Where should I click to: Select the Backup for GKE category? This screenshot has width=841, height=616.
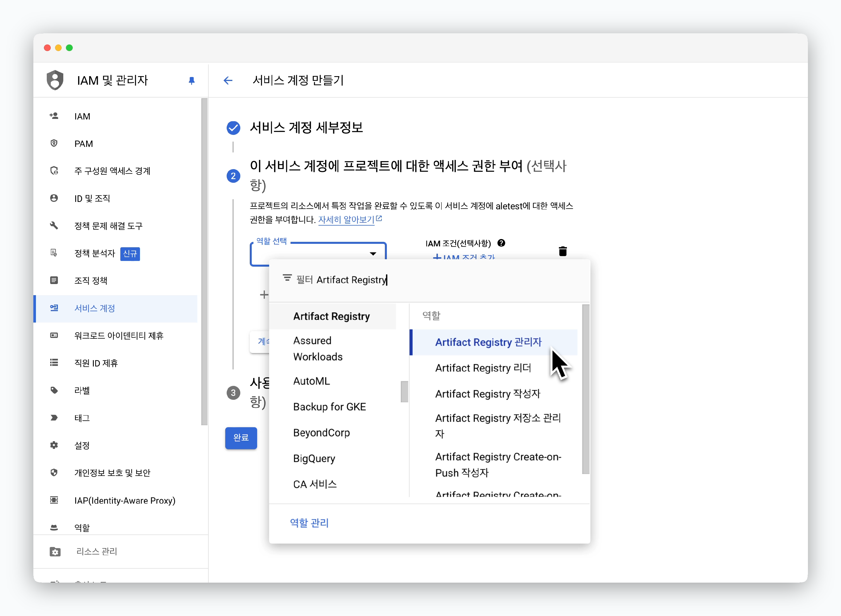coord(332,406)
